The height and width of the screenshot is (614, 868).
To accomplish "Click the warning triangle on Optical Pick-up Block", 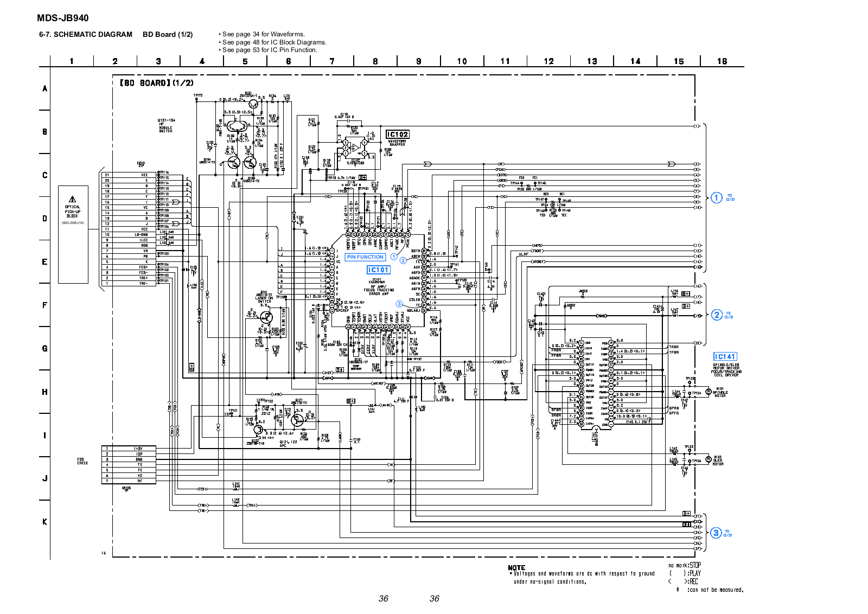I will click(x=72, y=199).
